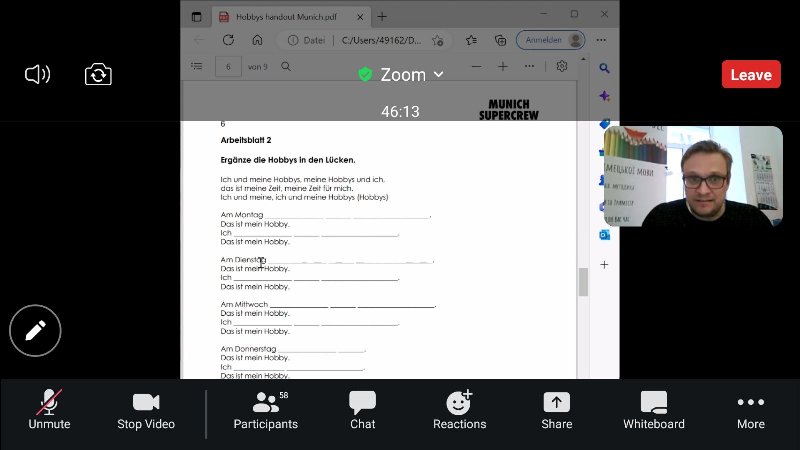
Task: Click the blank line after Am Mittwoch
Action: [x=352, y=306]
